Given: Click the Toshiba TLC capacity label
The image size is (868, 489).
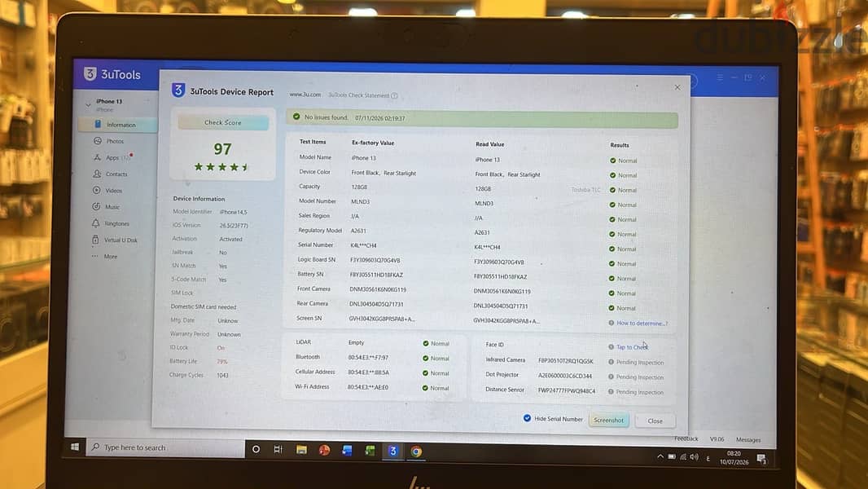Looking at the screenshot, I should [585, 190].
